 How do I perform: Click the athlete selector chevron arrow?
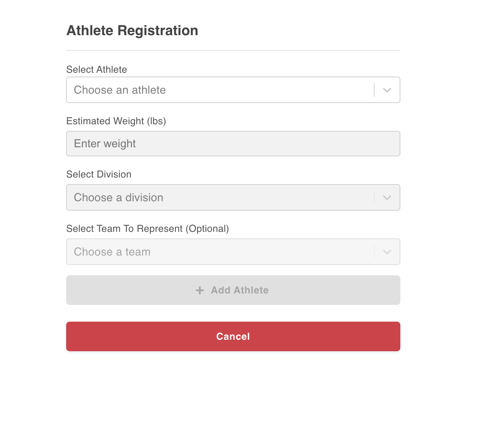pos(387,90)
